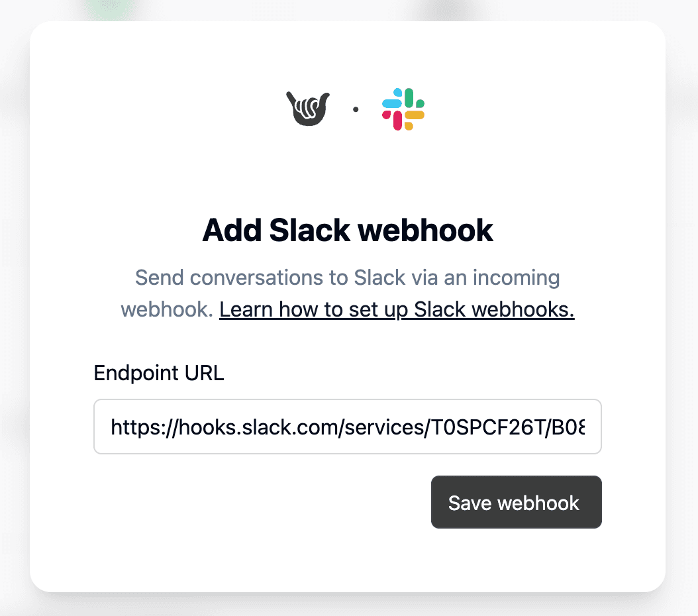Click the description about sending conversations to Slack
Viewport: 698px width, 616px height.
click(347, 278)
